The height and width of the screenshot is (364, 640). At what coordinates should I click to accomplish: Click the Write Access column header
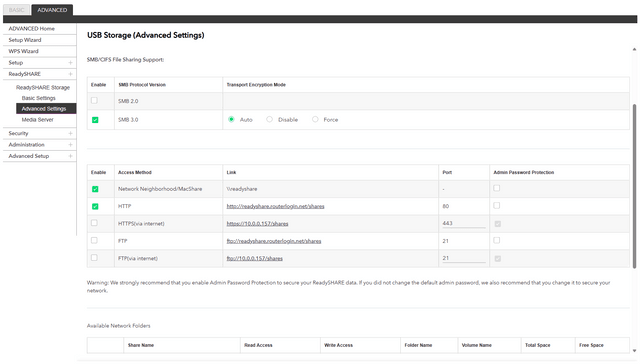tap(338, 345)
